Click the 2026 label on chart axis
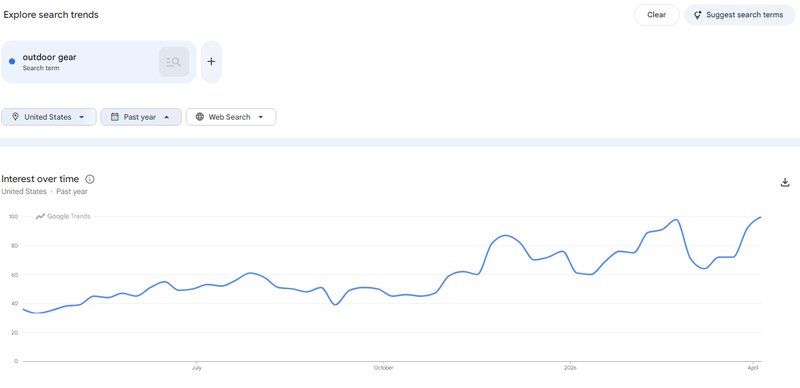The width and height of the screenshot is (800, 388). 570,368
